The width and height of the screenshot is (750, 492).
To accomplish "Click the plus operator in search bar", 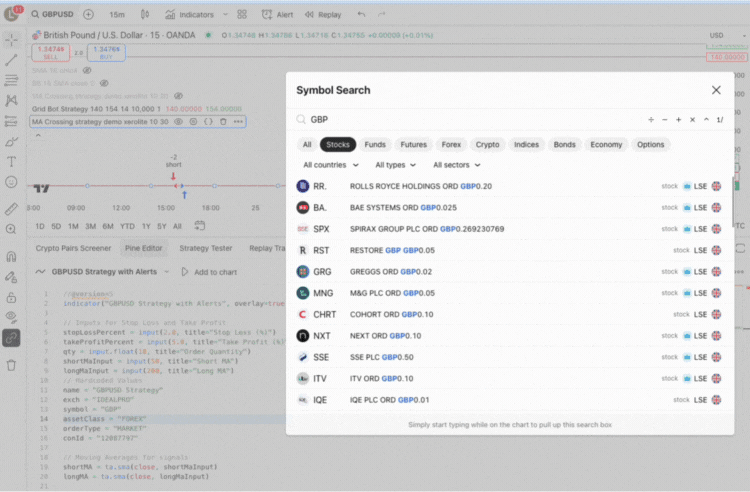I will 678,120.
